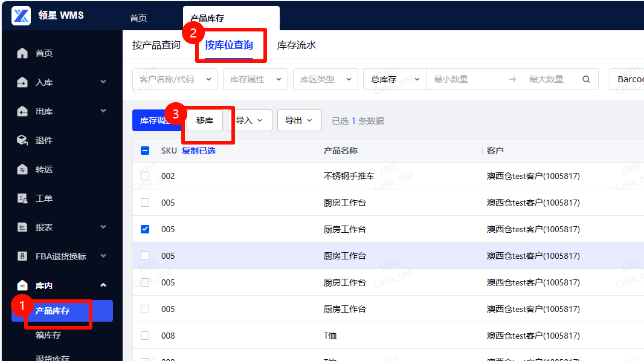644x361 pixels.
Task: Check the row 002 不锈钢手推车 checkbox
Action: tap(145, 176)
